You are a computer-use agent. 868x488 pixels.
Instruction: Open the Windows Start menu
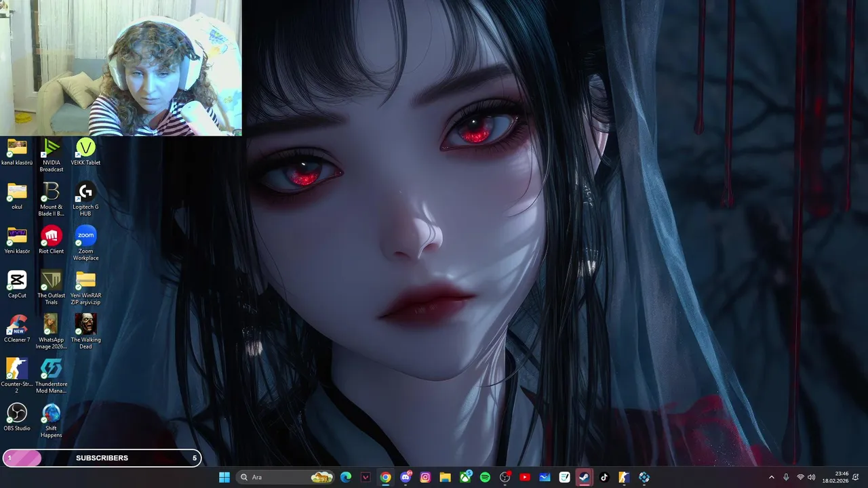coord(224,477)
